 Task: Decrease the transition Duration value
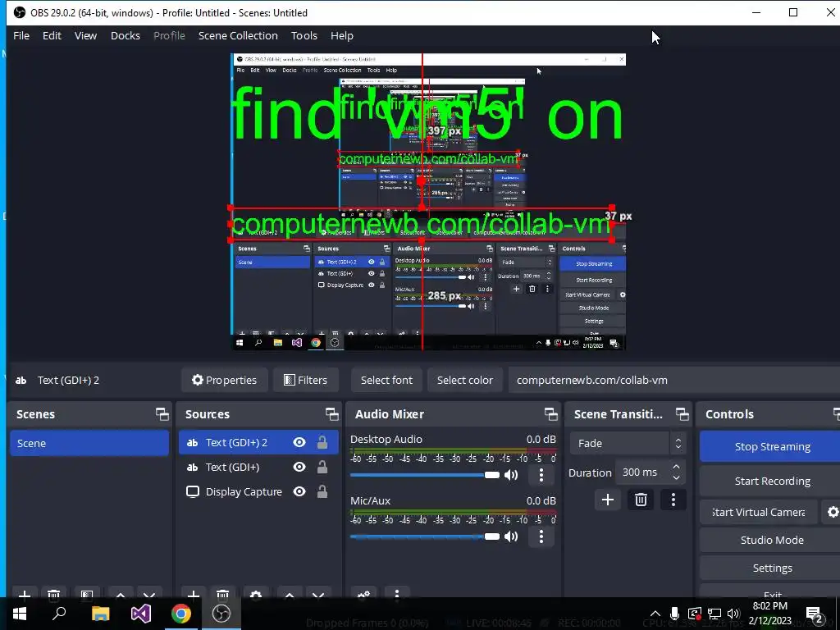point(677,478)
